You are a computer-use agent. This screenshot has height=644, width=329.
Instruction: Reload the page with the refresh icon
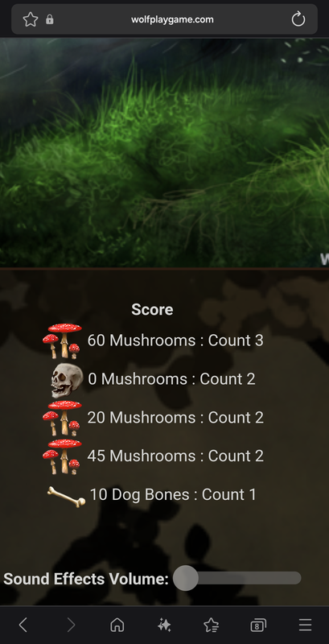298,19
